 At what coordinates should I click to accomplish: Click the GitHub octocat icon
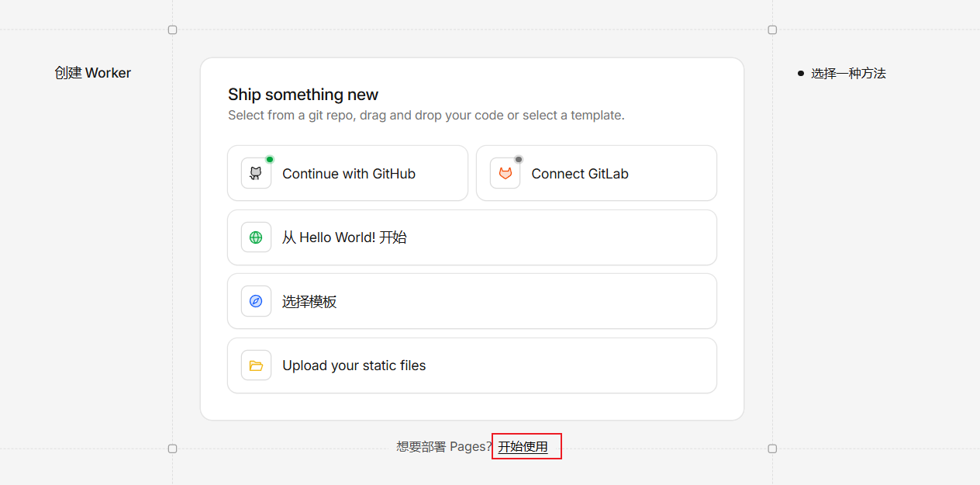[x=256, y=174]
